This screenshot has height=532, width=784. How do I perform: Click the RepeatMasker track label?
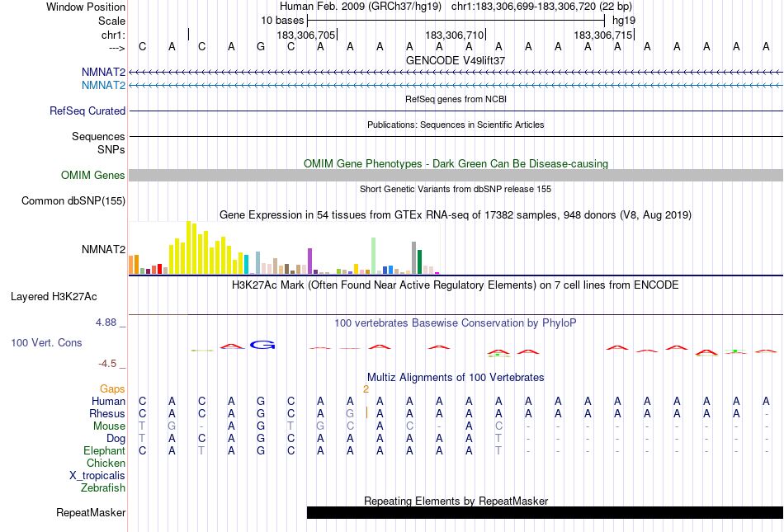(91, 512)
